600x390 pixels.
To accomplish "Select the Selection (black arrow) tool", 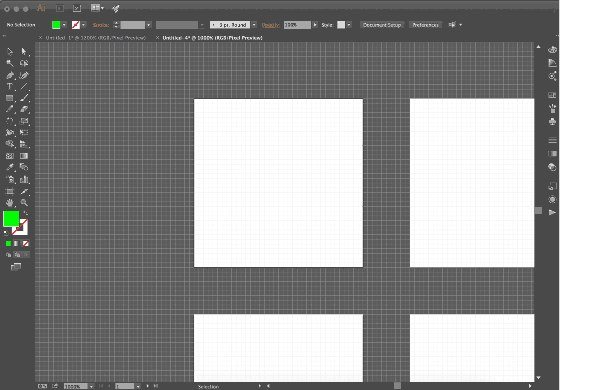I will pos(10,51).
